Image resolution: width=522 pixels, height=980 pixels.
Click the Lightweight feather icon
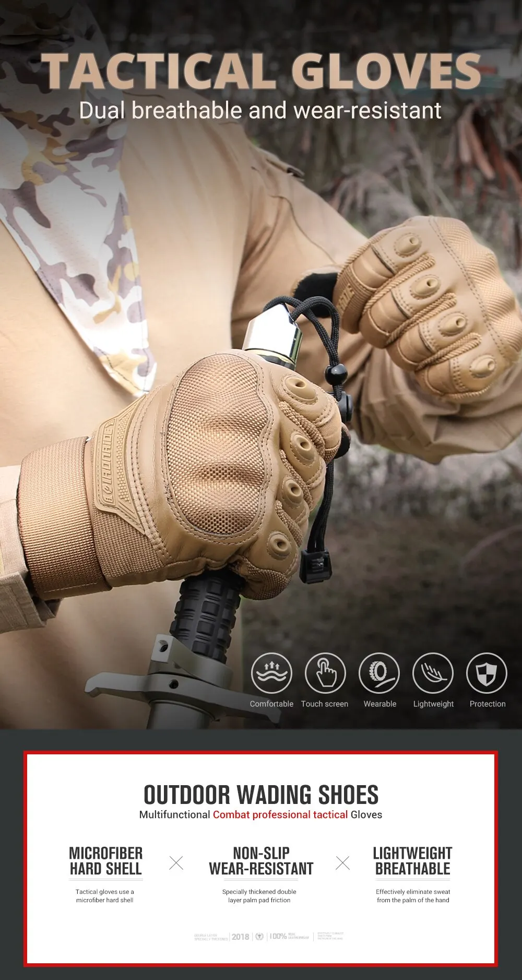pos(433,673)
